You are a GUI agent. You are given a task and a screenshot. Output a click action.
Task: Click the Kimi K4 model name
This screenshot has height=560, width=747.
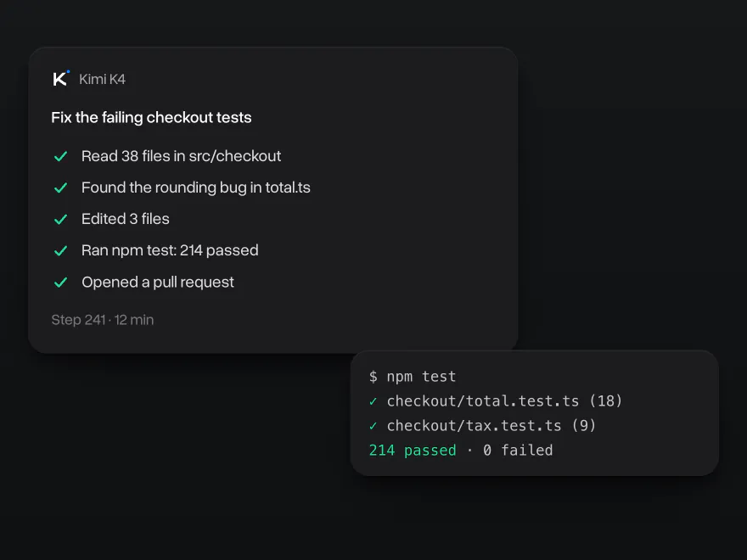(x=102, y=79)
